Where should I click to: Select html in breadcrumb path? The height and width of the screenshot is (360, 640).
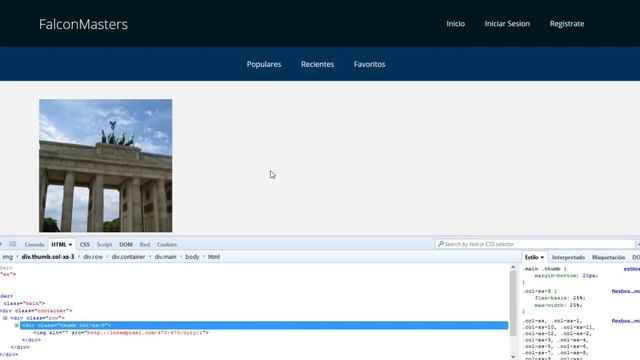pyautogui.click(x=214, y=257)
